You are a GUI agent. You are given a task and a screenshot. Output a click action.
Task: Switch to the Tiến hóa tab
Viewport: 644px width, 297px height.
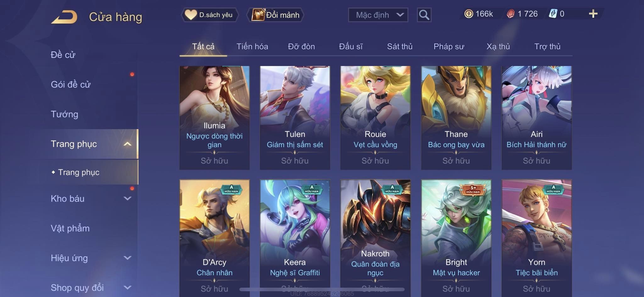(x=252, y=46)
